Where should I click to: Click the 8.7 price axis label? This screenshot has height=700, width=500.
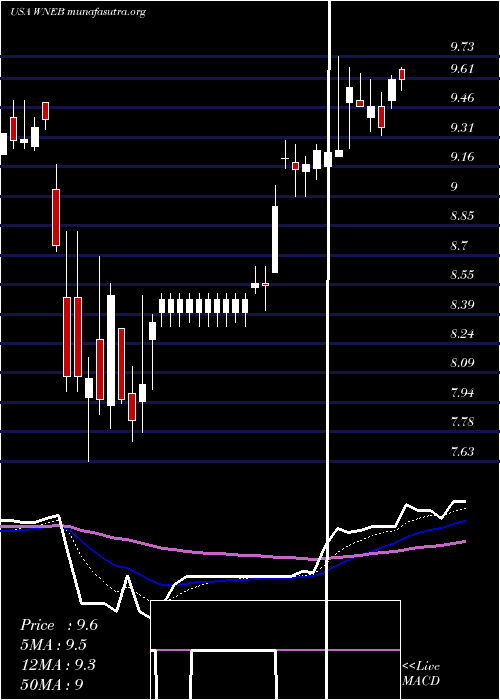[x=458, y=246]
